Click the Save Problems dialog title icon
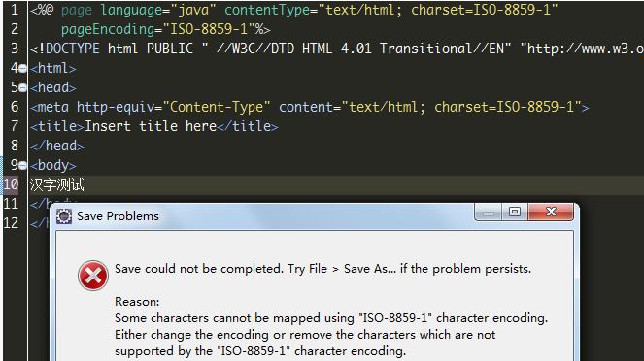The image size is (644, 361). point(64,216)
